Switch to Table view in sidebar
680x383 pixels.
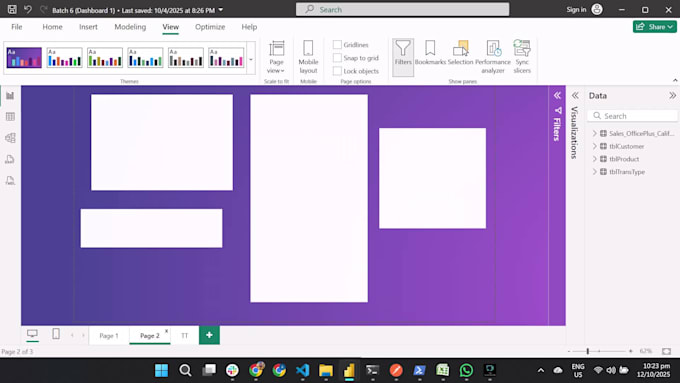tap(10, 117)
